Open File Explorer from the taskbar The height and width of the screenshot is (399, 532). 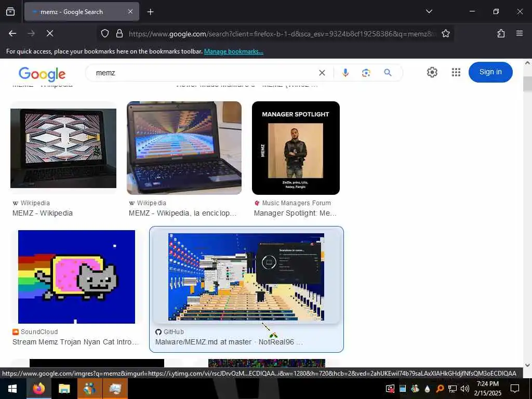tap(64, 389)
